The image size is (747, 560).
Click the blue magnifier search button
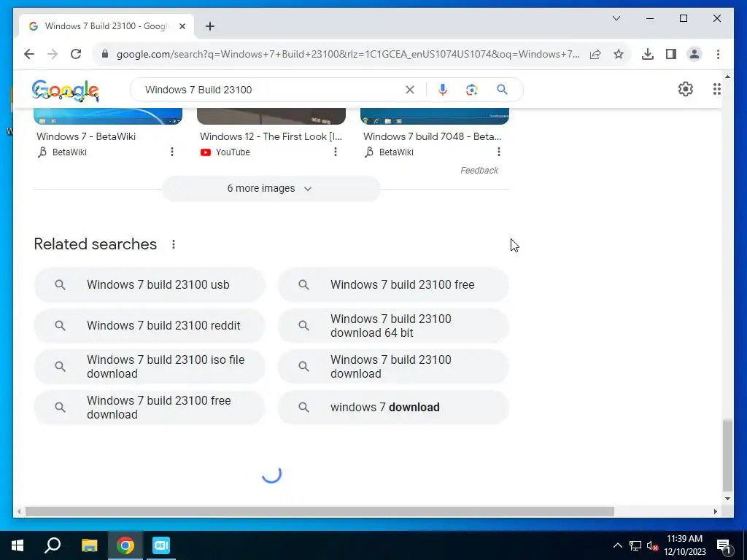(502, 90)
